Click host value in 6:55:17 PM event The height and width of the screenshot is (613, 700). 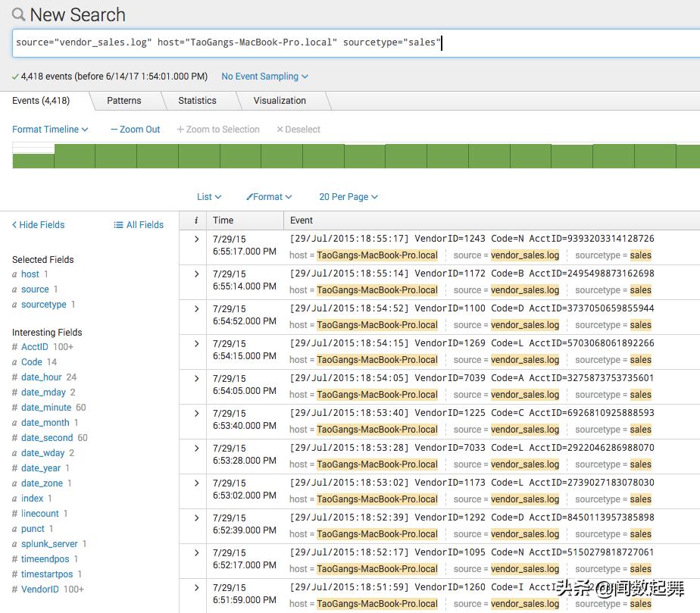coord(377,255)
